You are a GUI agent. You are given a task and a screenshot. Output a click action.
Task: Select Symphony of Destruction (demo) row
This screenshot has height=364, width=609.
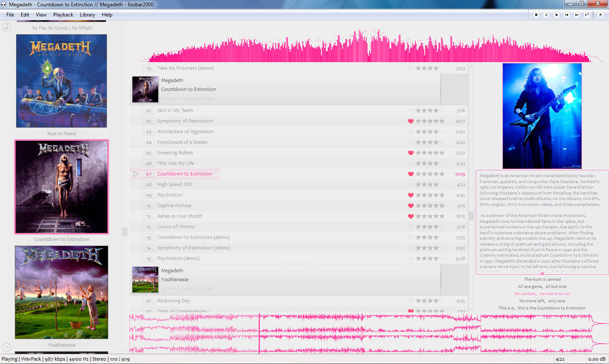[x=299, y=248]
